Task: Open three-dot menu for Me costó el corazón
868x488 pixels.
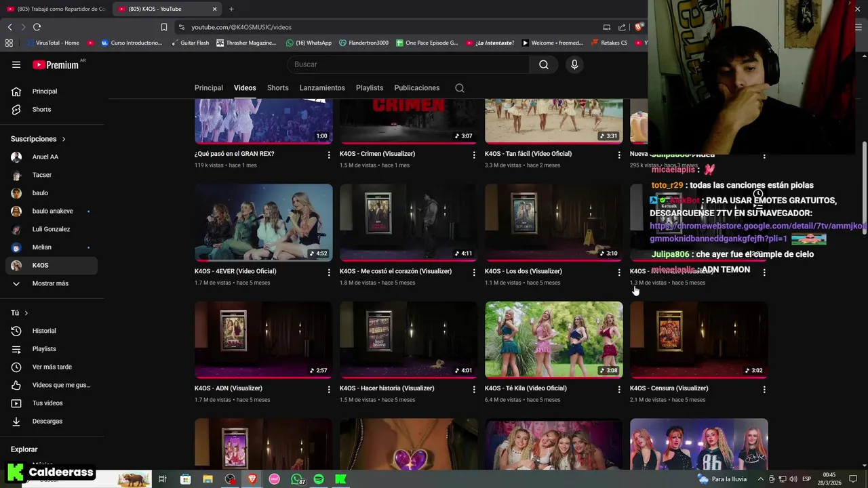Action: pyautogui.click(x=474, y=272)
